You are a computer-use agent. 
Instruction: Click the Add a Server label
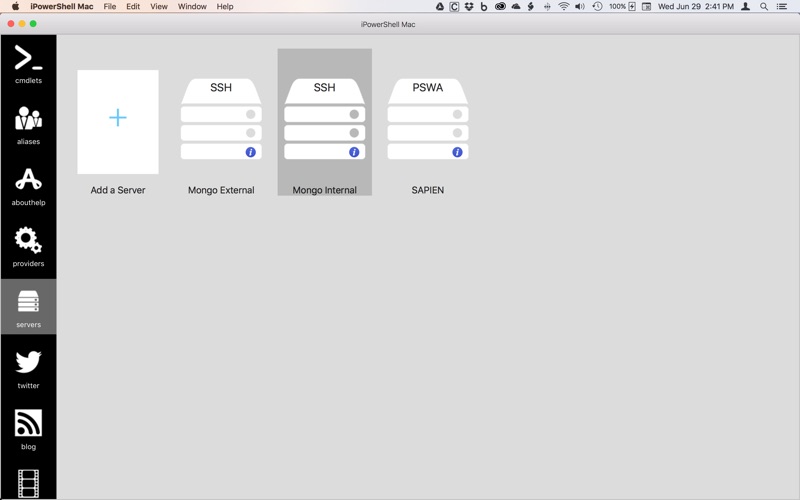tap(118, 190)
